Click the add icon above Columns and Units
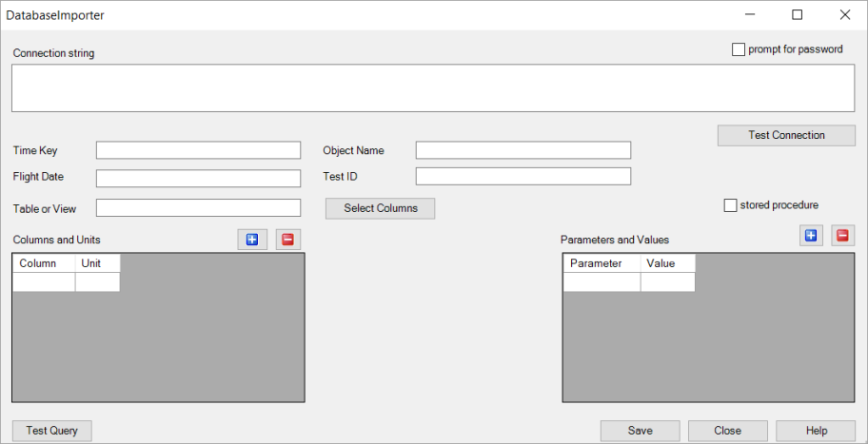 [x=252, y=240]
